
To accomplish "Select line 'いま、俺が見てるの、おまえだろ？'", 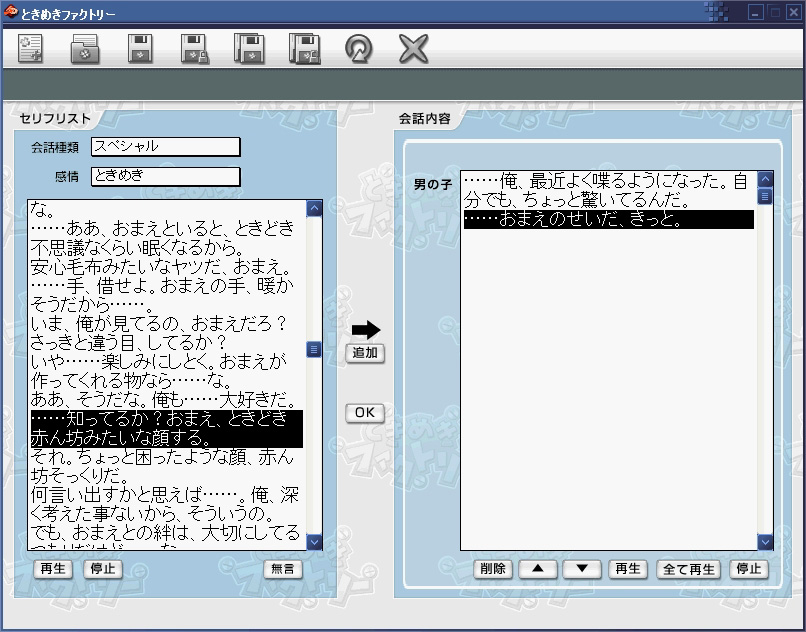I will (x=167, y=324).
